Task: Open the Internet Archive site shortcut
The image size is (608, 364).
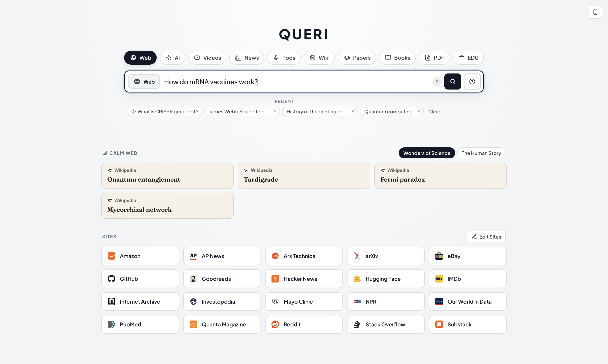Action: coord(140,302)
